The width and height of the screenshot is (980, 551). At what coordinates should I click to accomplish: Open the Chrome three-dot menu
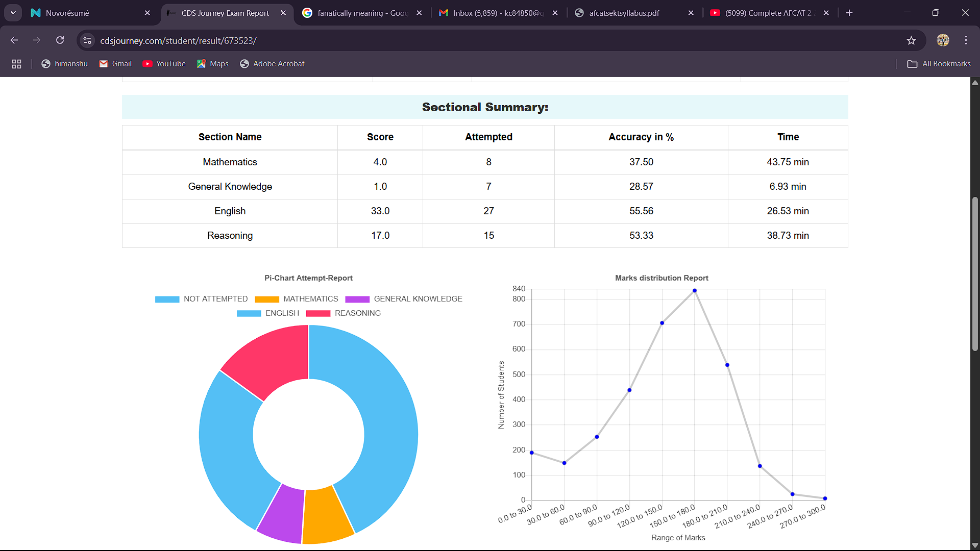(x=966, y=40)
